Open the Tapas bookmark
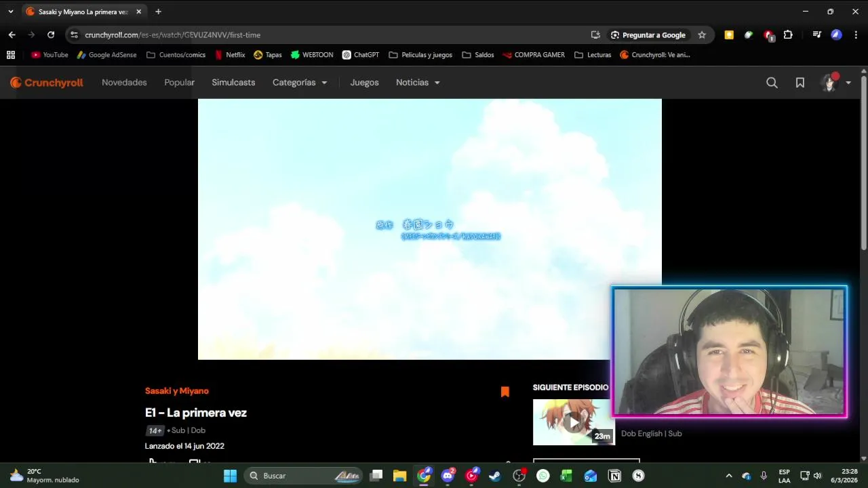 point(268,55)
